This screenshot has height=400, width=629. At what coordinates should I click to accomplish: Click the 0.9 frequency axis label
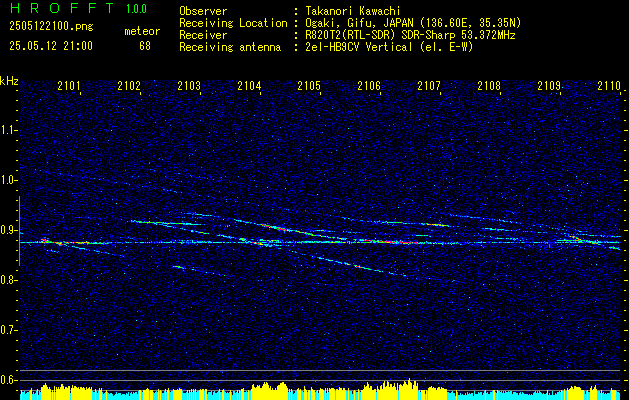pyautogui.click(x=8, y=230)
